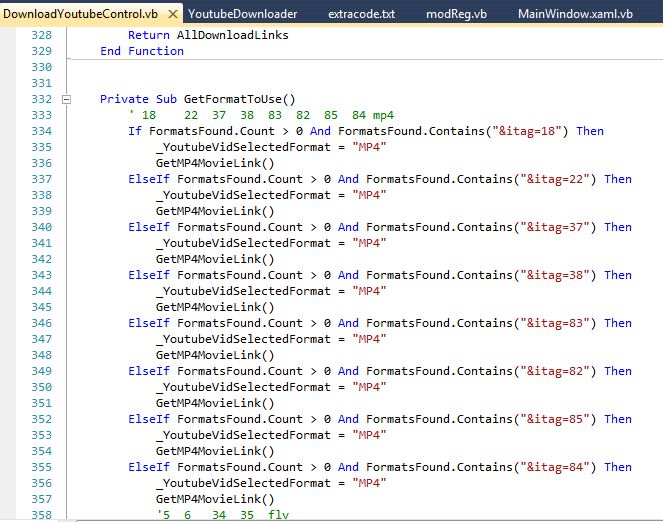Click 'ElseIf' keyword on line 337
This screenshot has height=522, width=663.
(x=149, y=179)
